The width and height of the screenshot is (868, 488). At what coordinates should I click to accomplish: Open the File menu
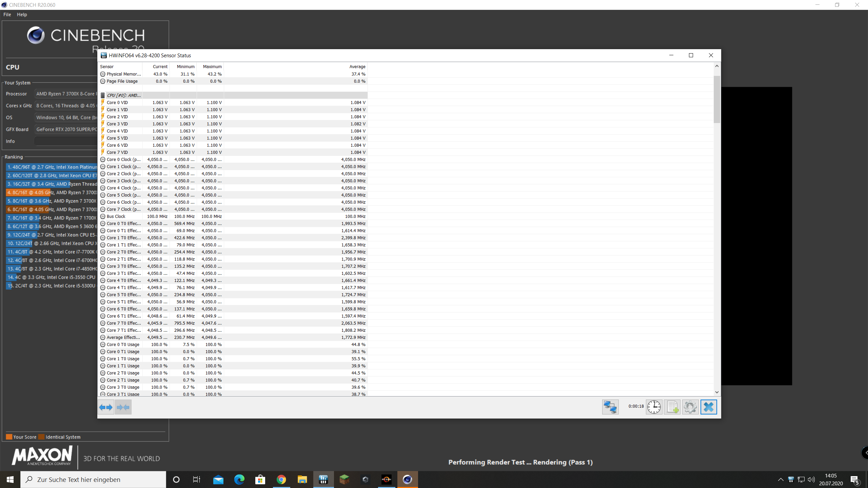pos(7,15)
